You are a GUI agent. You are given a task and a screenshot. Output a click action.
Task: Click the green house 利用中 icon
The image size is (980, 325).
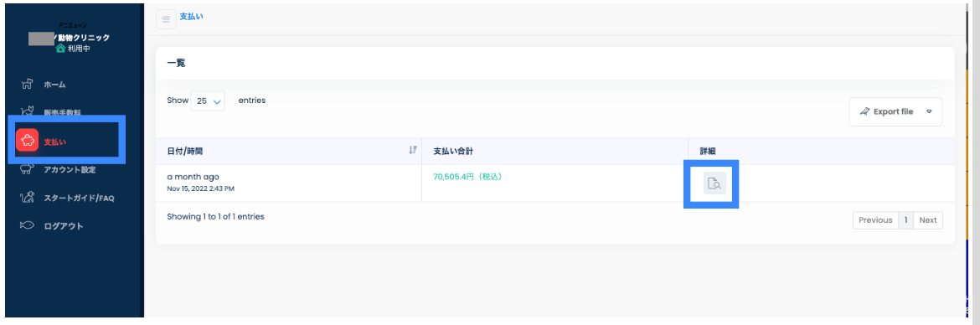tap(60, 48)
